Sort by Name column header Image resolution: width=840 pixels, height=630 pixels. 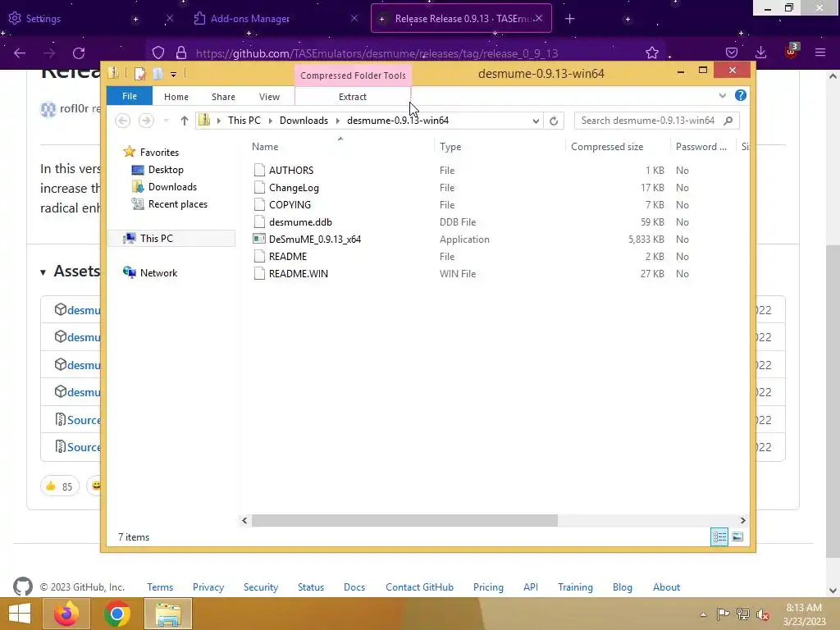pos(340,146)
